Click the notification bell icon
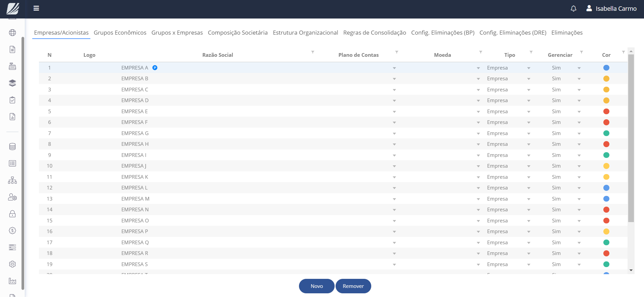 573,8
